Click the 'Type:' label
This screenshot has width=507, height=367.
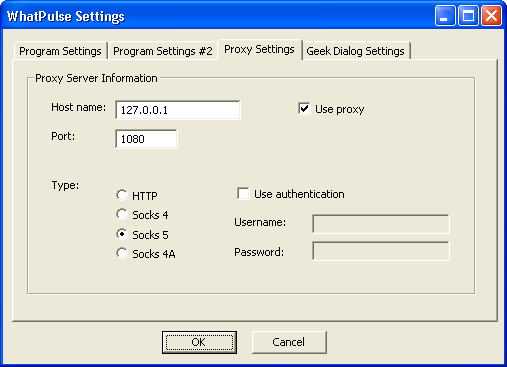65,185
